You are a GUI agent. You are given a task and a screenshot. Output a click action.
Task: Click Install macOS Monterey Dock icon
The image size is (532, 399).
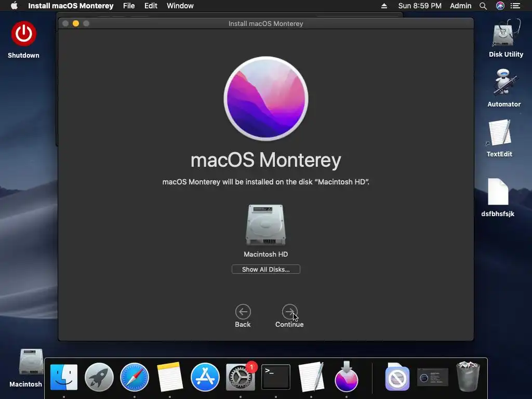point(347,377)
